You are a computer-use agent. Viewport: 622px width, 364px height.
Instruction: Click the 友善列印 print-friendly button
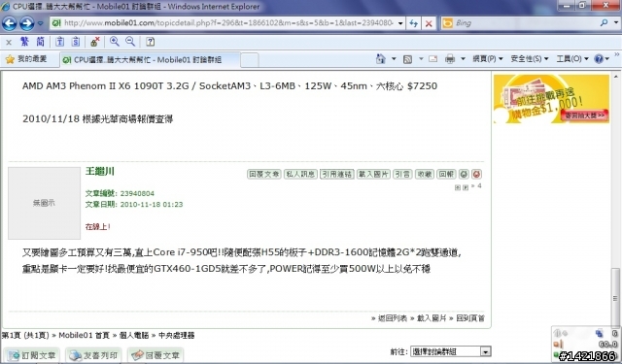(x=93, y=355)
